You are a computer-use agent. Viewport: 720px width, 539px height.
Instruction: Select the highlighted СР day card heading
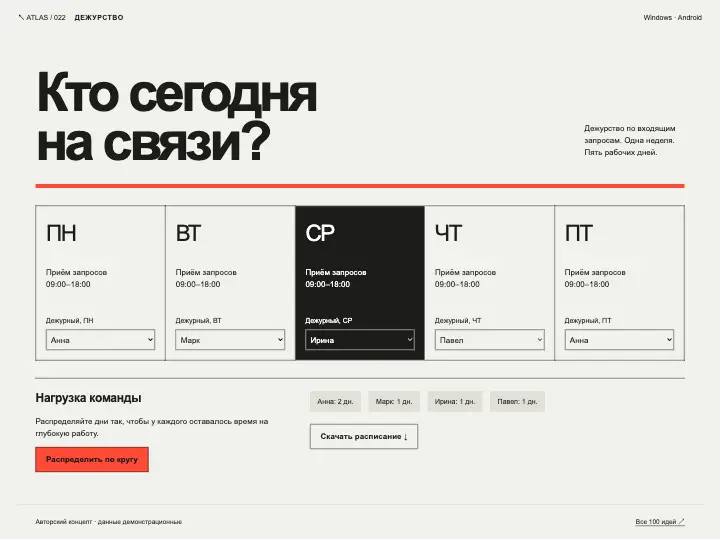320,233
